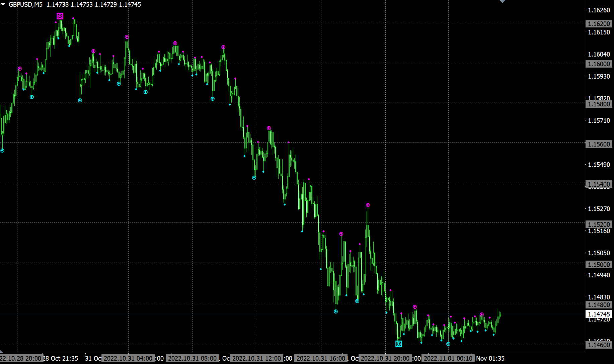Click the OHLC open value 1.14738 in header

pos(58,4)
